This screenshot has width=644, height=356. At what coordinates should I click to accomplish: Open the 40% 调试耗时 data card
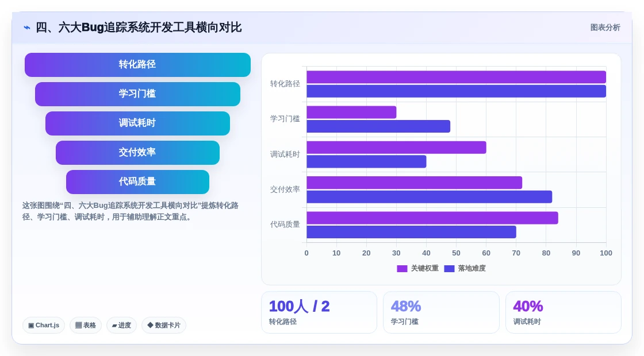point(563,312)
